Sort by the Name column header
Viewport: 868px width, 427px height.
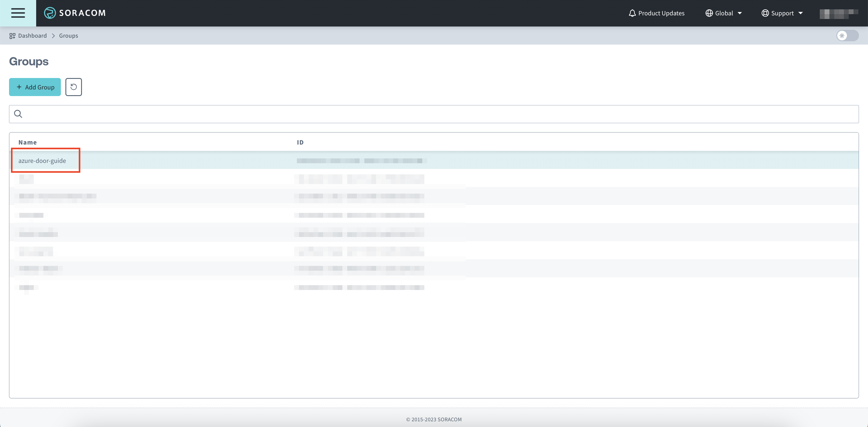coord(28,142)
